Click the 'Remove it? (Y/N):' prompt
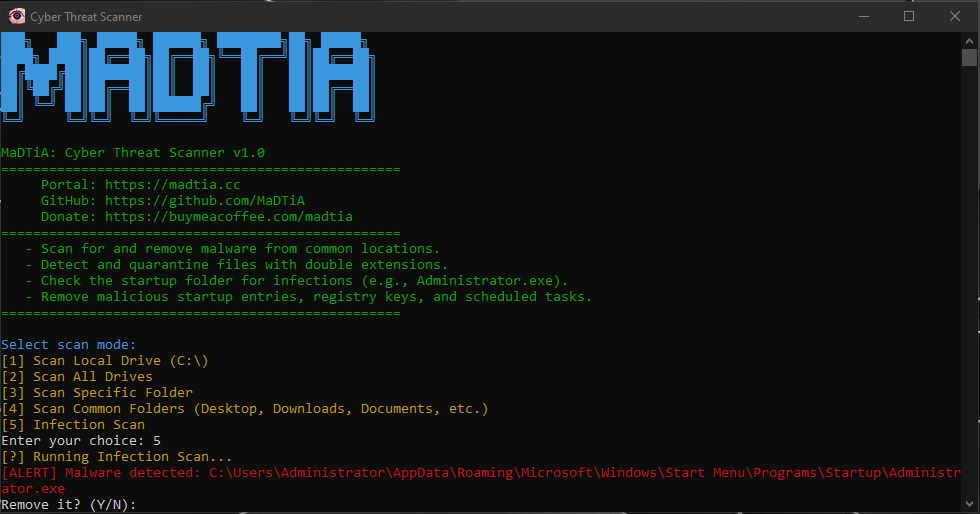 point(69,505)
